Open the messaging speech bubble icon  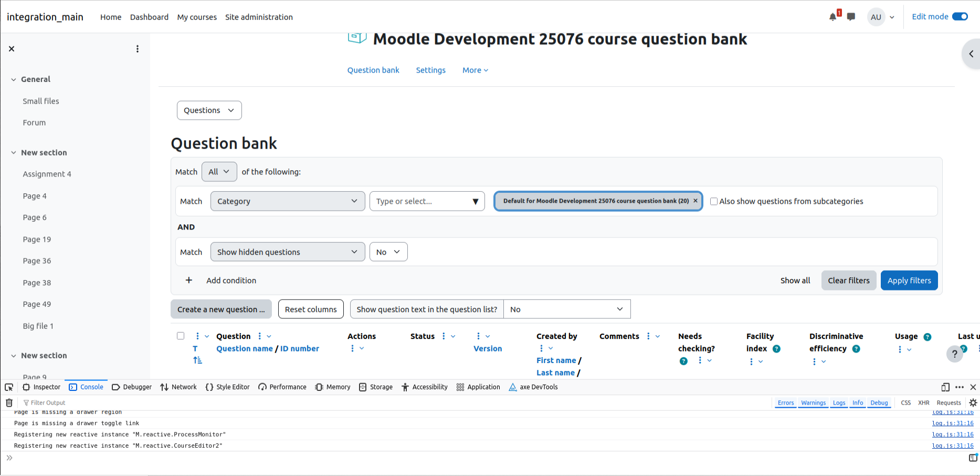click(x=851, y=17)
